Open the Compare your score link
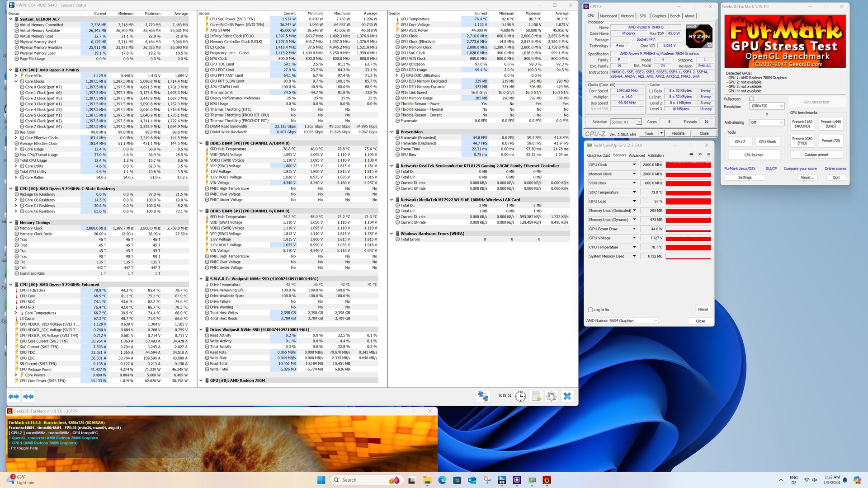Screen dimensions: 868x488 800,169
